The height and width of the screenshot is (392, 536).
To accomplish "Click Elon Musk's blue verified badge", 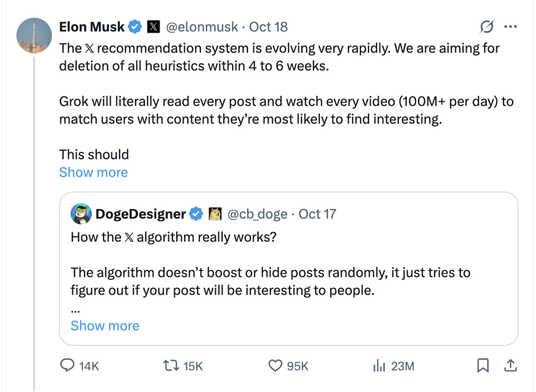I will pos(135,27).
